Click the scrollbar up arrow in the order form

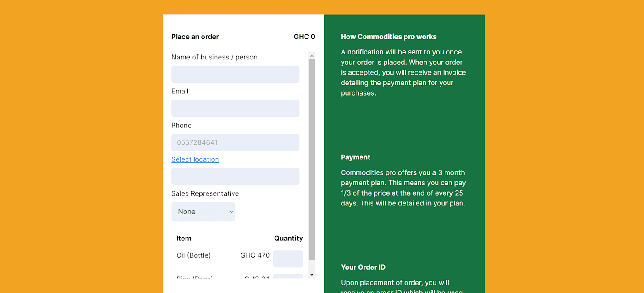(x=312, y=56)
